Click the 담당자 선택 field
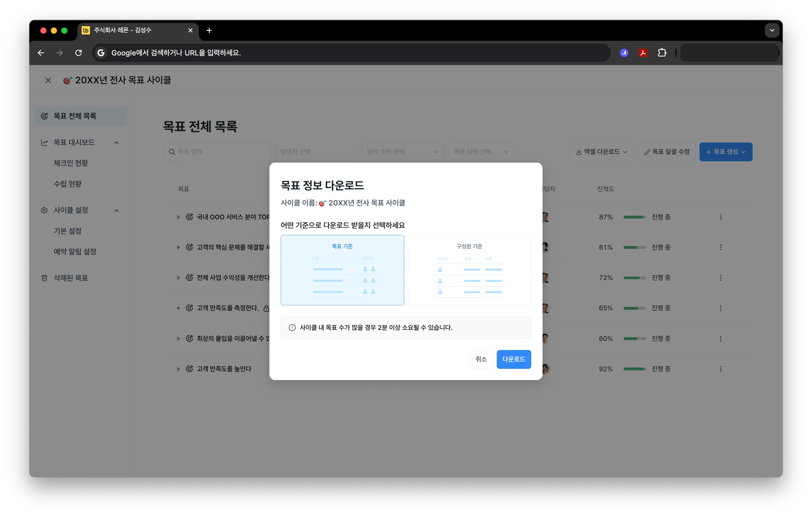This screenshot has height=516, width=812. (x=316, y=152)
